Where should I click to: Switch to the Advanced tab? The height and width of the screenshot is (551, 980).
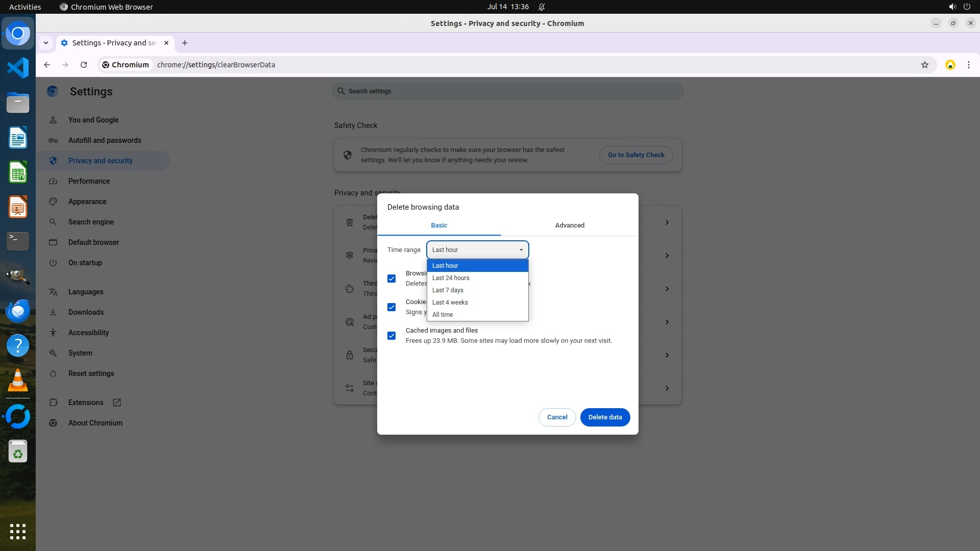click(x=570, y=226)
